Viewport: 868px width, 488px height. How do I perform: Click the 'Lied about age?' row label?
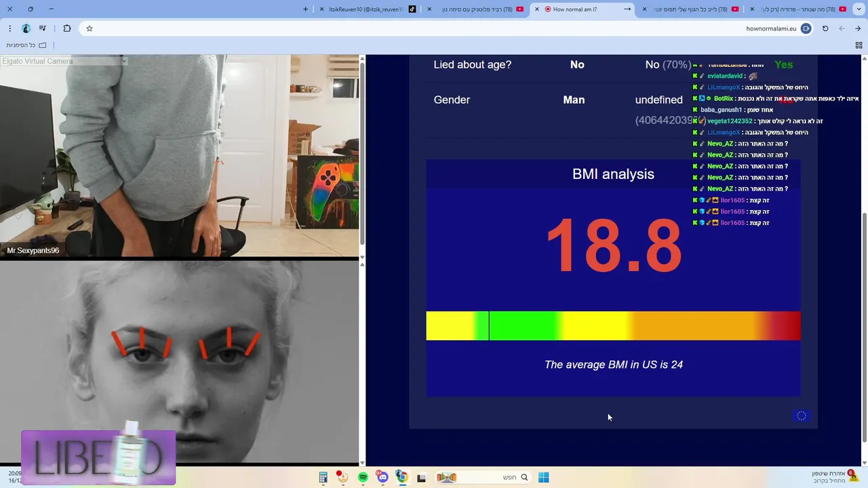[472, 64]
